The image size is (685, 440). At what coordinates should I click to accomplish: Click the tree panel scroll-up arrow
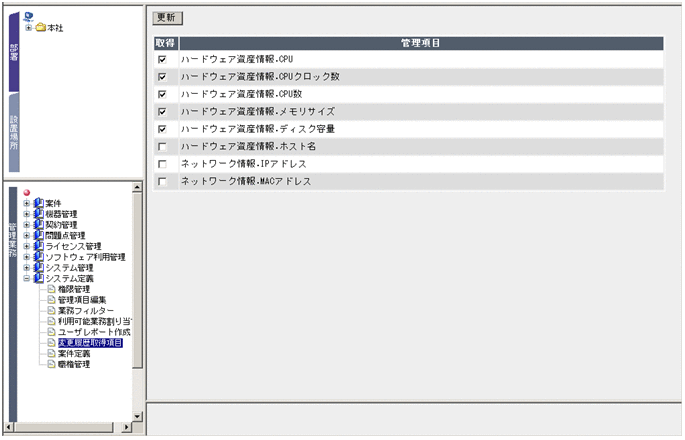point(137,187)
